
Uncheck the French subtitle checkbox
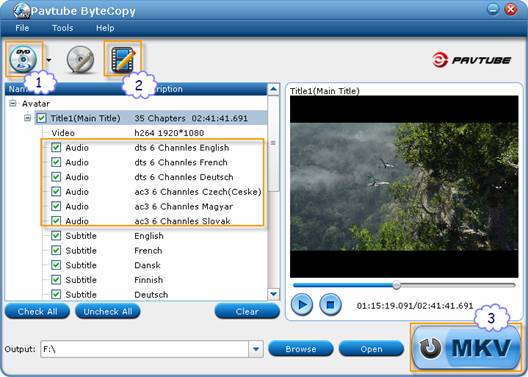(x=56, y=250)
